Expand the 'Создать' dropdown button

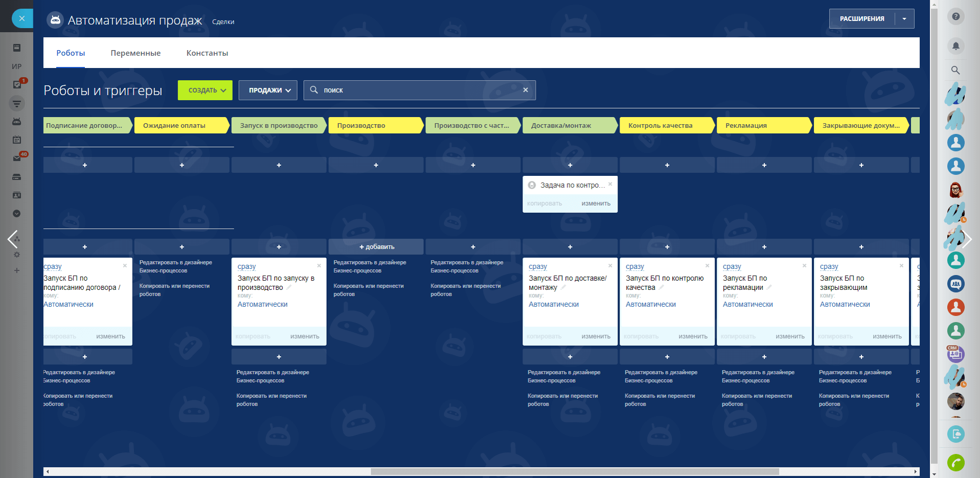pyautogui.click(x=205, y=90)
